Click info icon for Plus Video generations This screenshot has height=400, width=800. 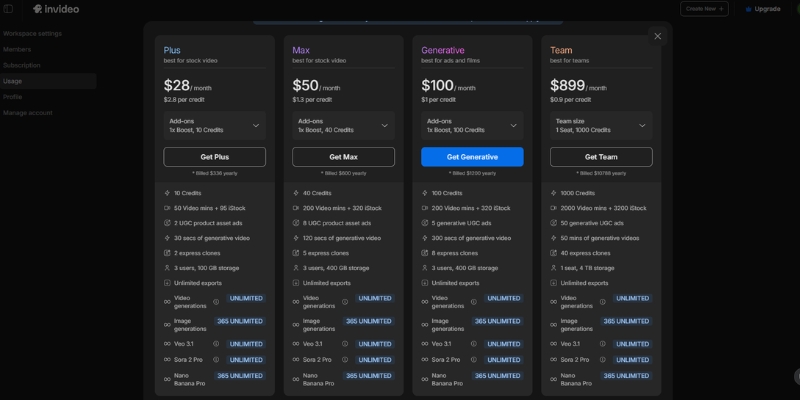(216, 302)
